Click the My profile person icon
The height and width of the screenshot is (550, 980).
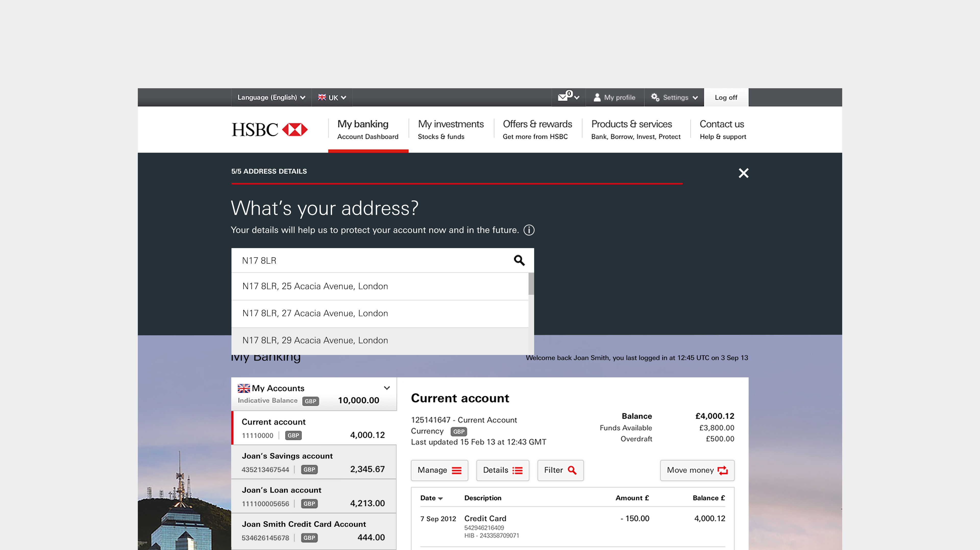click(x=597, y=97)
